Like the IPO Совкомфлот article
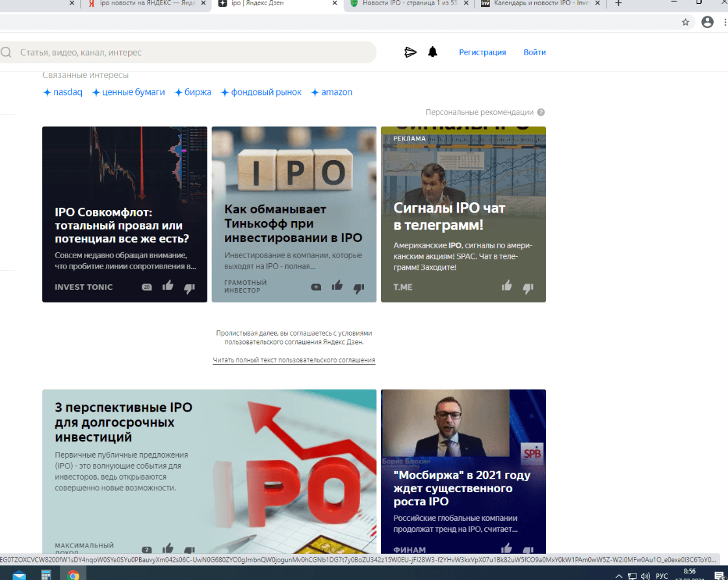 [168, 285]
